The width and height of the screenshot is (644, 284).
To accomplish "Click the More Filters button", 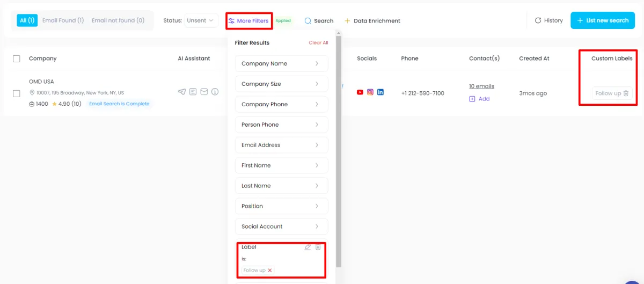I will [248, 21].
